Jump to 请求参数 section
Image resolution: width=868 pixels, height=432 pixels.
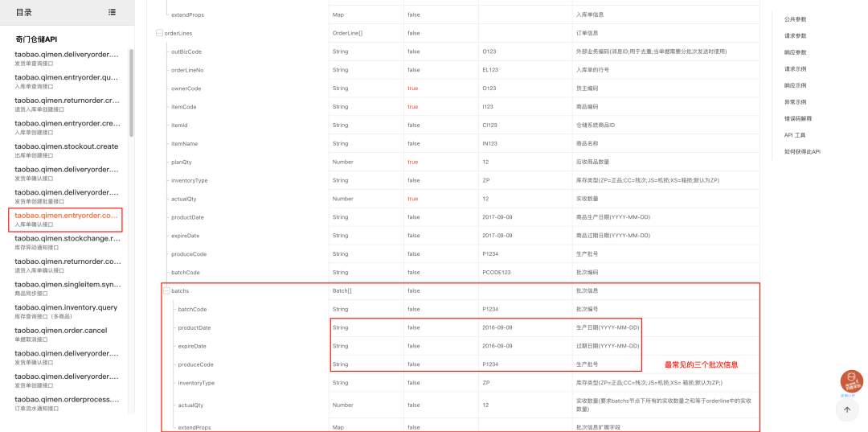(x=795, y=36)
